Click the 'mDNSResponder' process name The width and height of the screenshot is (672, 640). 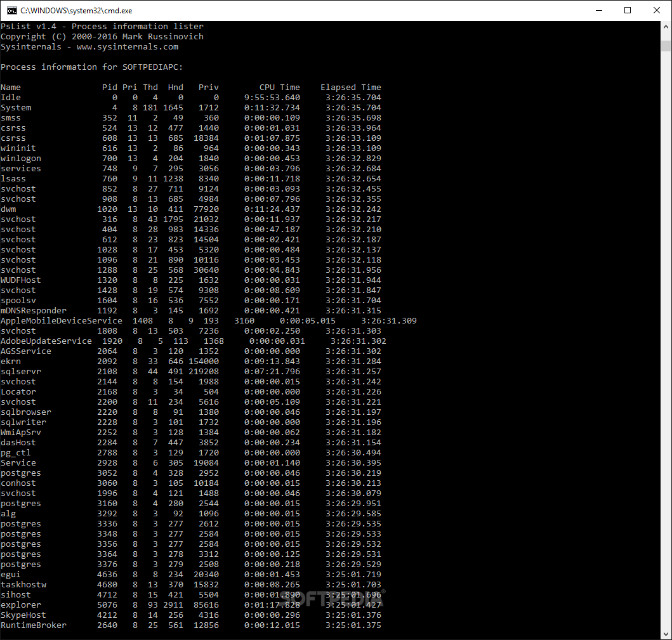34,311
